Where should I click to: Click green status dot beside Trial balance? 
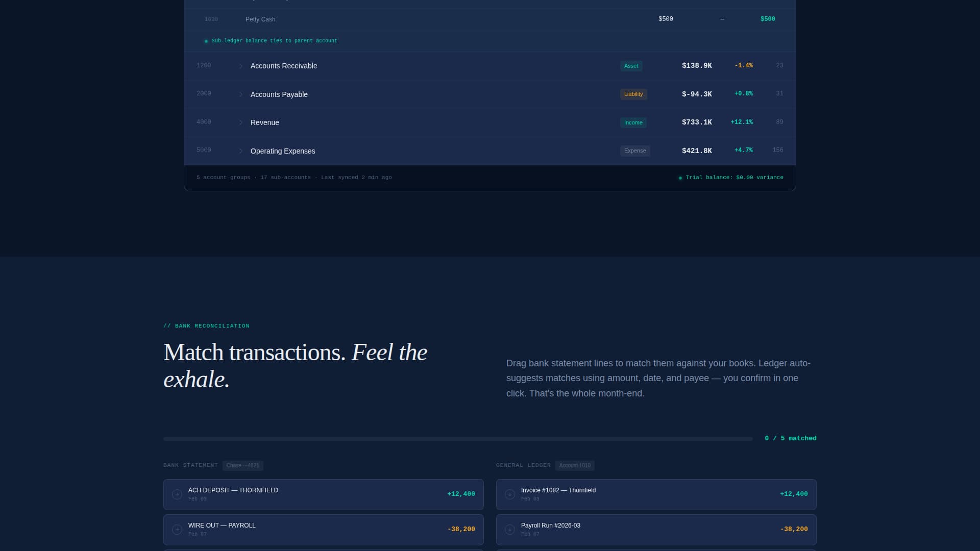tap(680, 178)
